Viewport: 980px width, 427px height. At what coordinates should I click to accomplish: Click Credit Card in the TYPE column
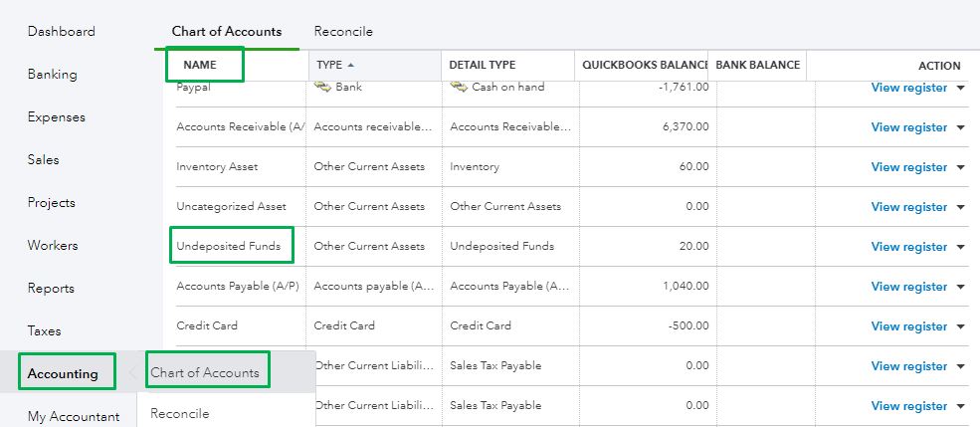pos(344,325)
